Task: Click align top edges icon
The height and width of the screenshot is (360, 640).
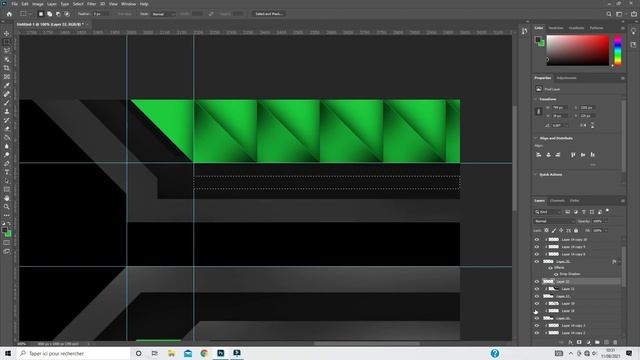Action: point(573,155)
